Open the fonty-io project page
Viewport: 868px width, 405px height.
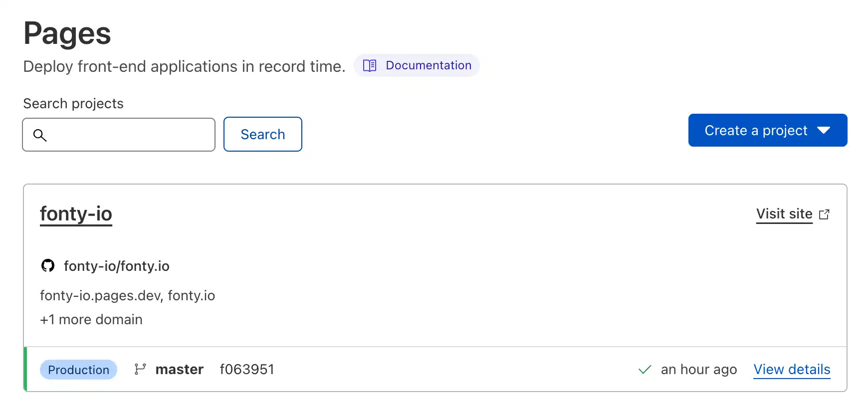(75, 213)
